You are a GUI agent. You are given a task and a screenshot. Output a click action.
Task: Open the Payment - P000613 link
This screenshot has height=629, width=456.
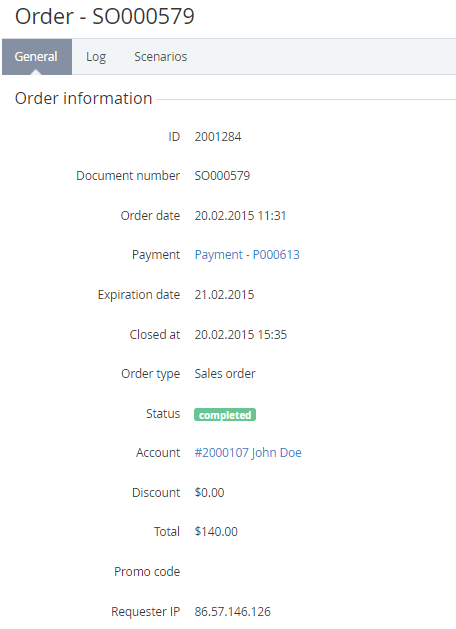point(247,255)
